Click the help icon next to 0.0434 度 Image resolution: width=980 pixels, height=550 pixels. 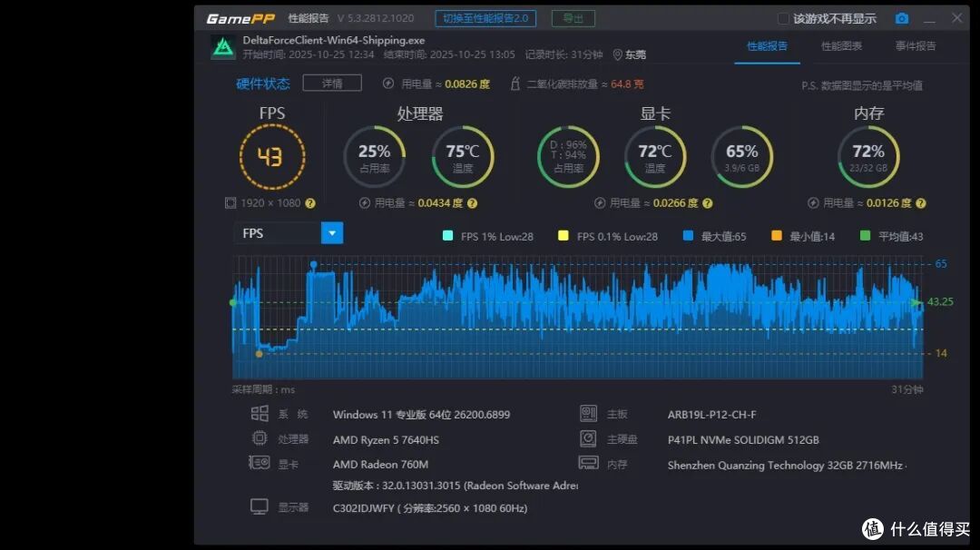pyautogui.click(x=472, y=203)
